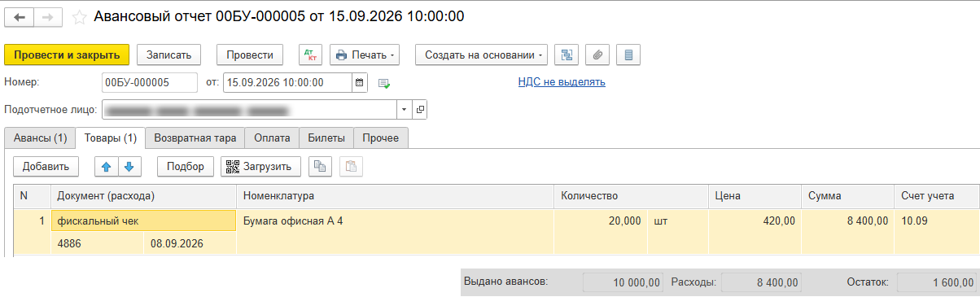Image resolution: width=980 pixels, height=297 pixels.
Task: Click the Записать button
Action: pyautogui.click(x=168, y=55)
